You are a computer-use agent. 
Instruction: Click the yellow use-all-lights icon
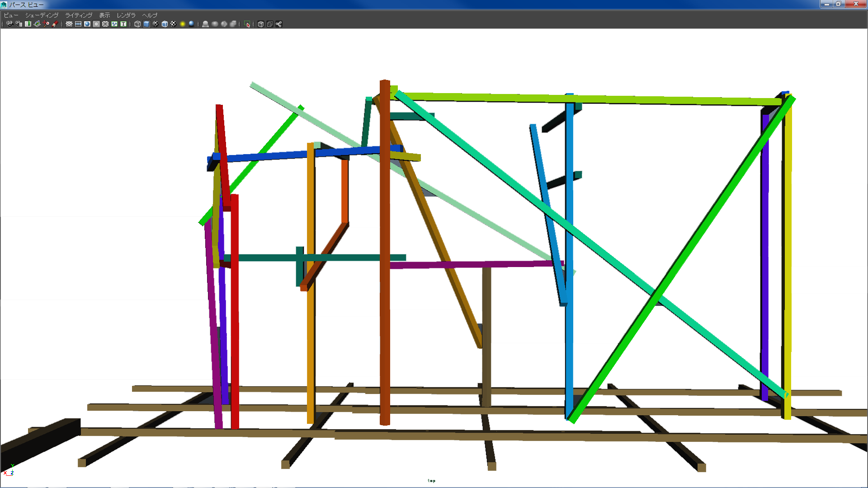point(183,24)
